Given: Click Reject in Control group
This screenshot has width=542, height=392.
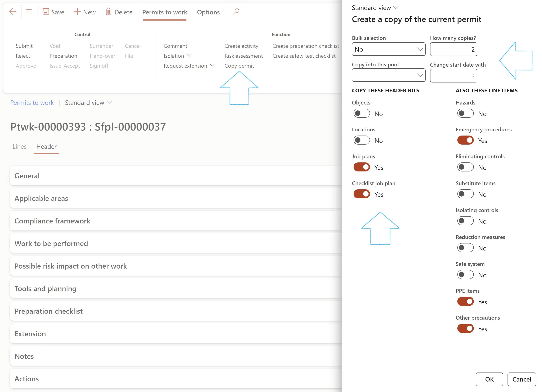Looking at the screenshot, I should (x=23, y=56).
